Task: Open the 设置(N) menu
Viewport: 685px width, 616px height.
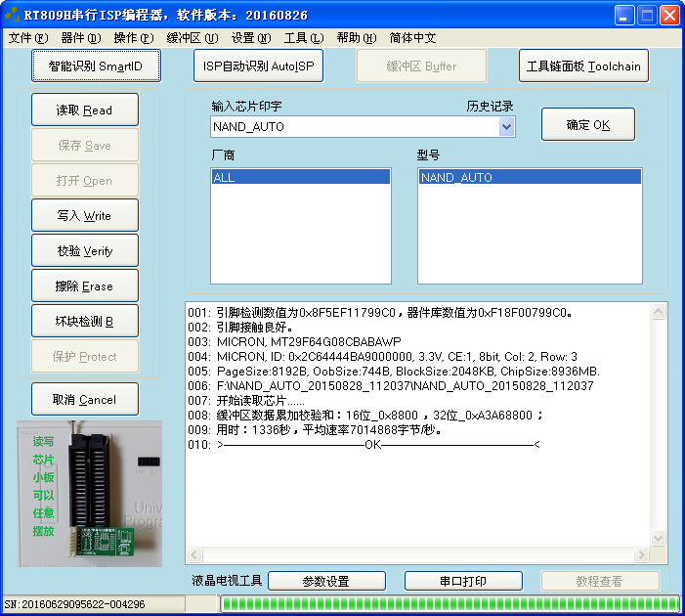Action: point(251,38)
